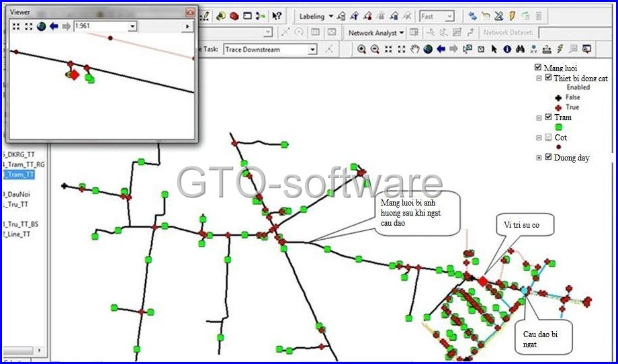Open the Create Viewer Window tool
The height and width of the screenshot is (364, 618).
tap(586, 49)
